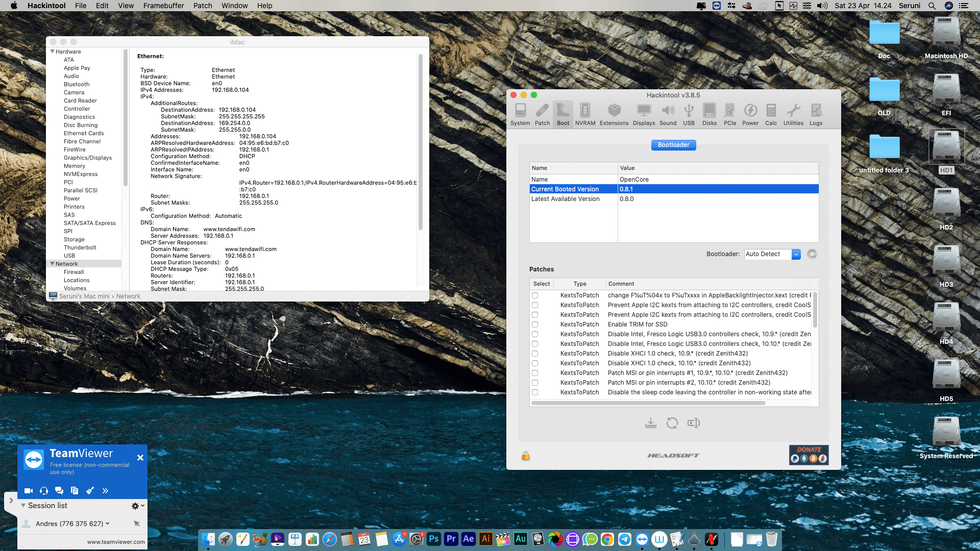This screenshot has height=551, width=980.
Task: Select the EFI drive on desktop
Action: tap(946, 94)
